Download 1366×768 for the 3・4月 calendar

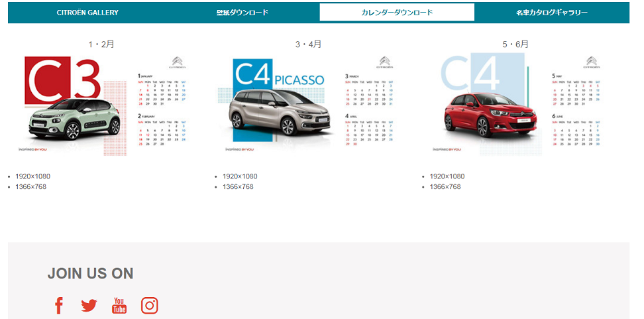click(238, 187)
